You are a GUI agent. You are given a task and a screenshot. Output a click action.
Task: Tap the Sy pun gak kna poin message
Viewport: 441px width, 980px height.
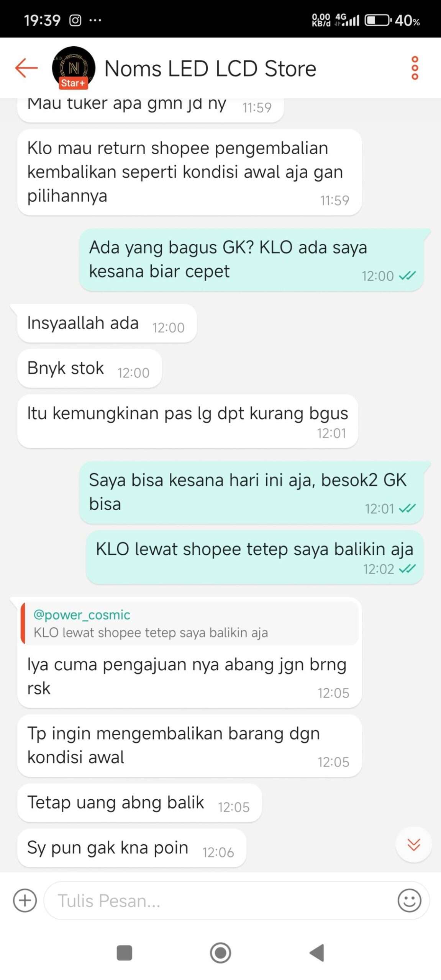coord(132,848)
